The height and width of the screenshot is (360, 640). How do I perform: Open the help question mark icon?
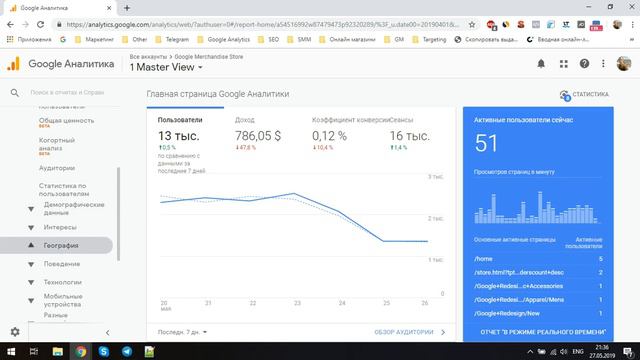coord(584,64)
